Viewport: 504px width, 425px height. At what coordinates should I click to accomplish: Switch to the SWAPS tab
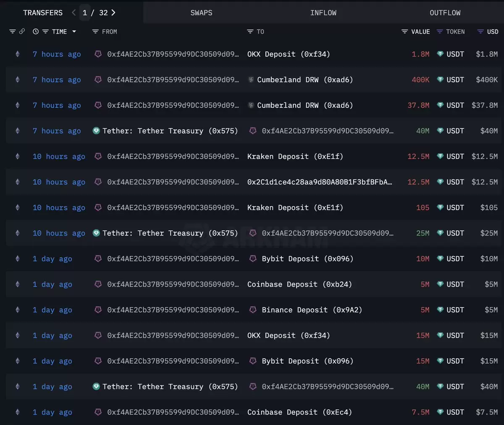[201, 13]
